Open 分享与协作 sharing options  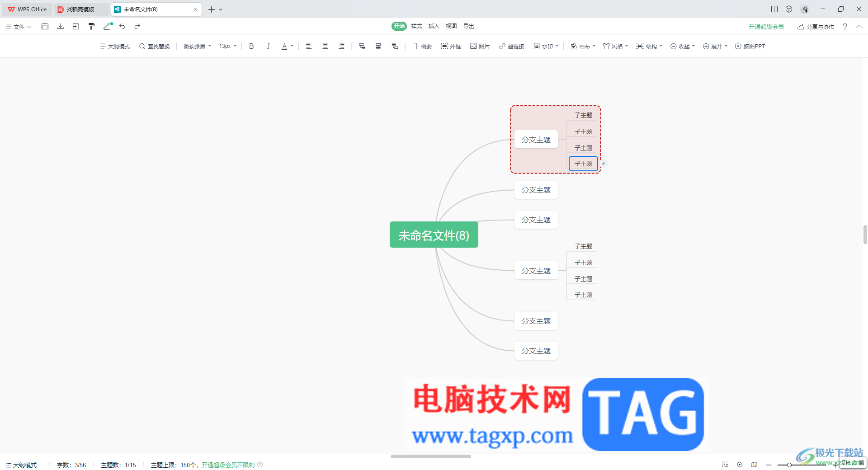coord(816,27)
